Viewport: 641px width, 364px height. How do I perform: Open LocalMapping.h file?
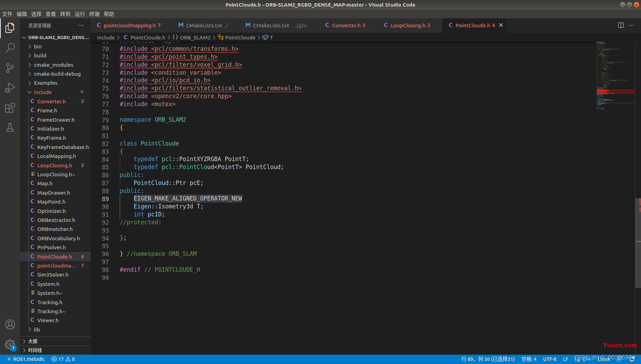pos(55,156)
